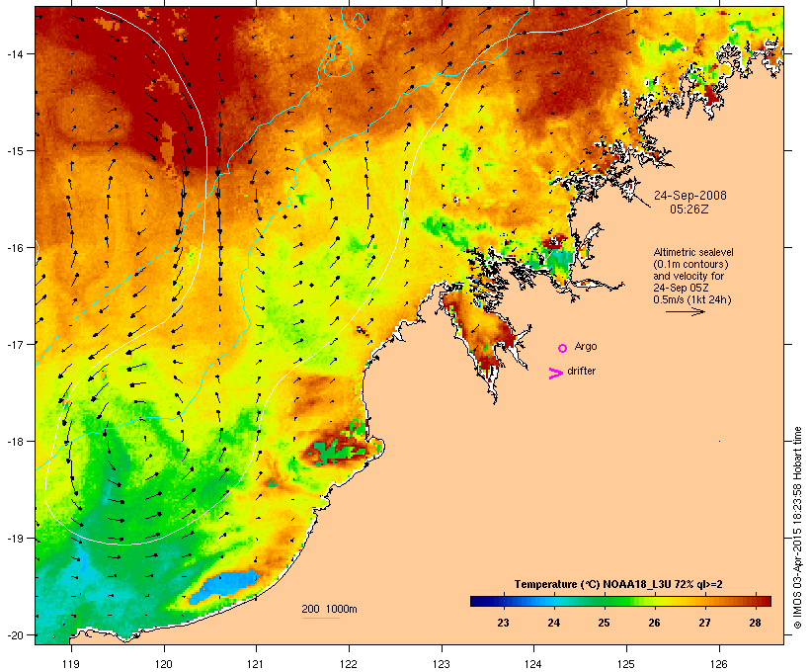Click the latitude label -19
This screenshot has height=672, width=810.
pyautogui.click(x=15, y=539)
